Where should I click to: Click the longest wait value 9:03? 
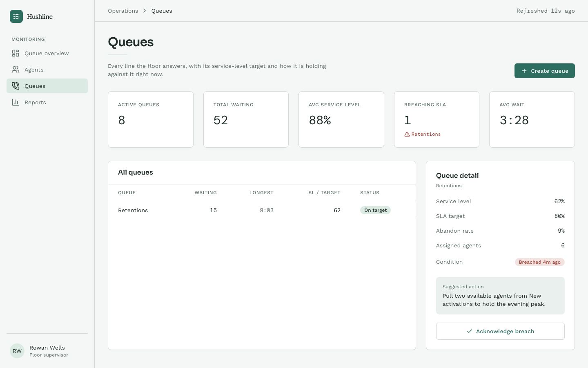pos(267,210)
